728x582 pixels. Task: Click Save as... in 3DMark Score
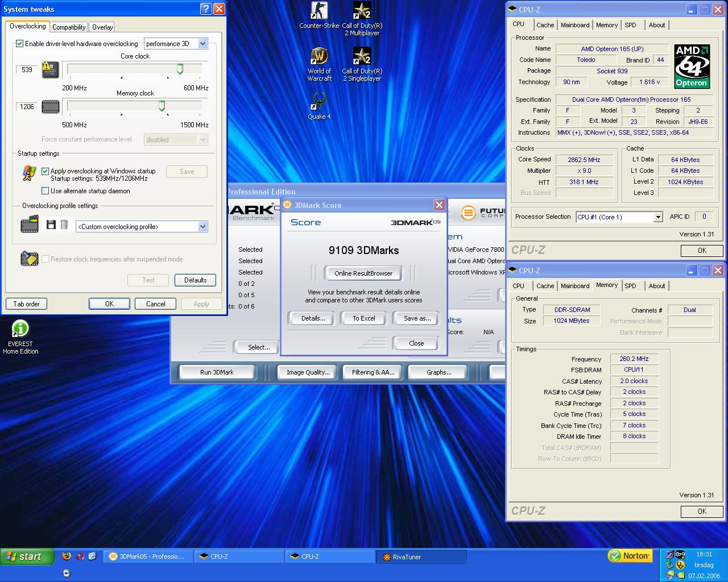[417, 318]
